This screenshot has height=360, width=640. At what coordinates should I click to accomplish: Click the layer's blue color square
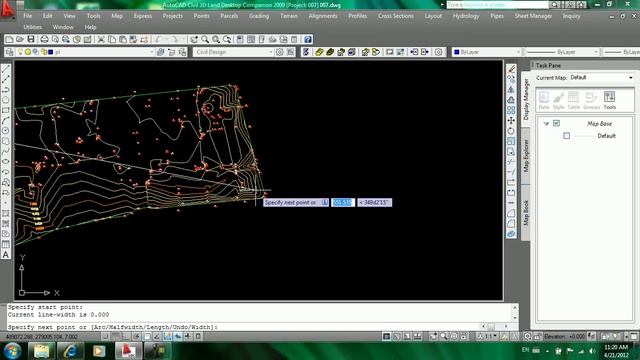51,52
